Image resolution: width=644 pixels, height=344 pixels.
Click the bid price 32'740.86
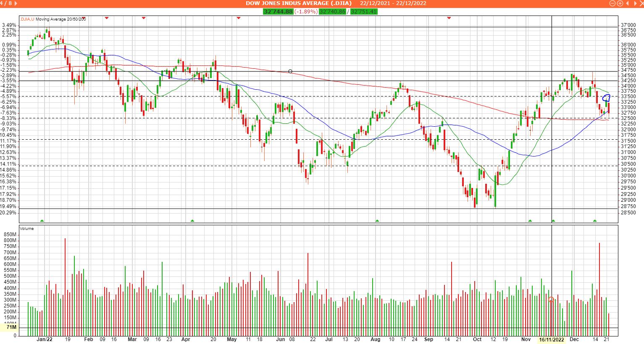pos(332,11)
